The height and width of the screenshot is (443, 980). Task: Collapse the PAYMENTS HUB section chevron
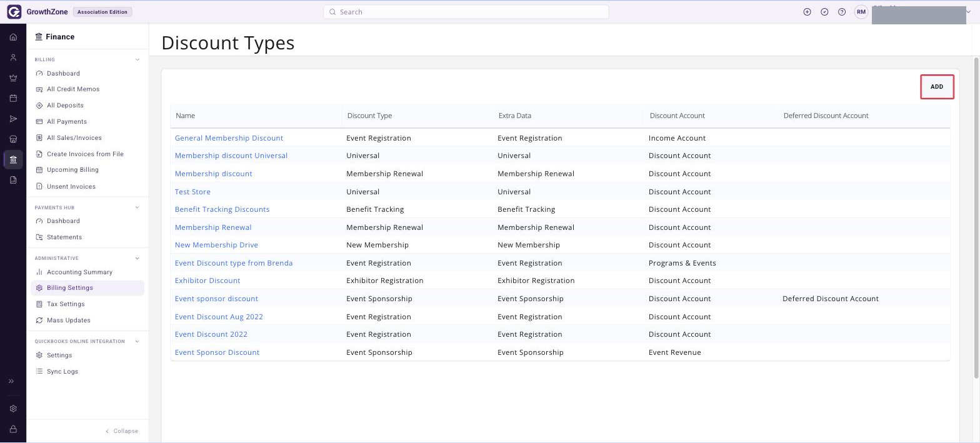click(x=137, y=207)
